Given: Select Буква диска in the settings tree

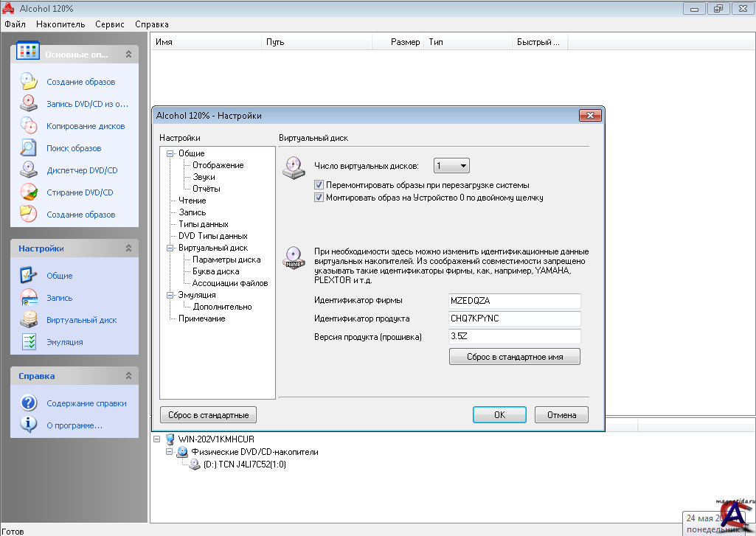Looking at the screenshot, I should coord(215,271).
